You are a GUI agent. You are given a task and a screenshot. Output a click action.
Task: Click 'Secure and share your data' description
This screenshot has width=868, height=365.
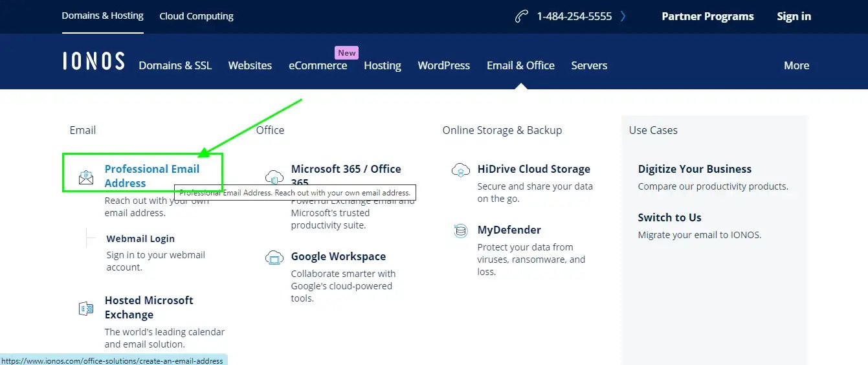pyautogui.click(x=535, y=192)
